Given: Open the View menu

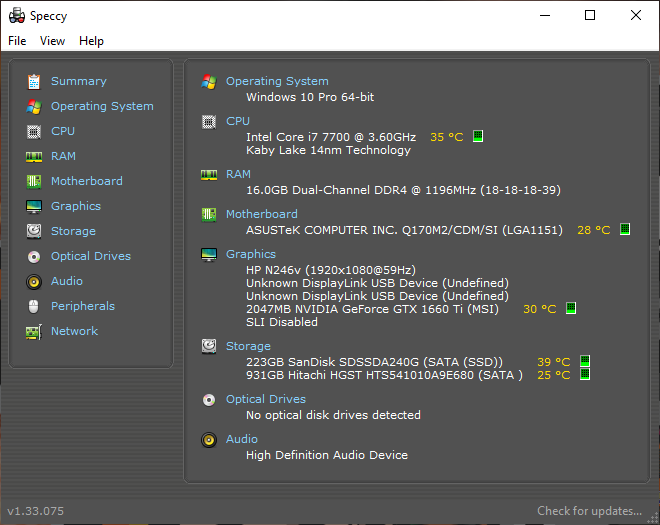Looking at the screenshot, I should 52,41.
